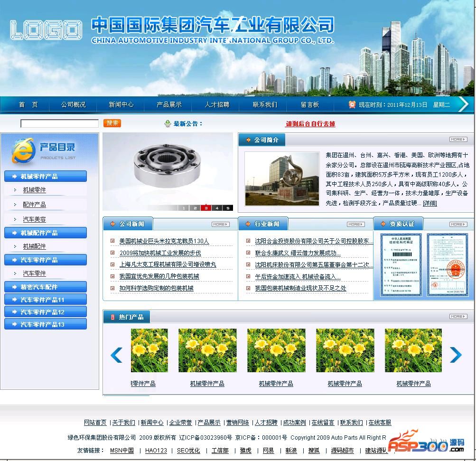Click the alarm clock icon beside current time
Image resolution: width=476 pixels, height=461 pixels.
point(352,104)
